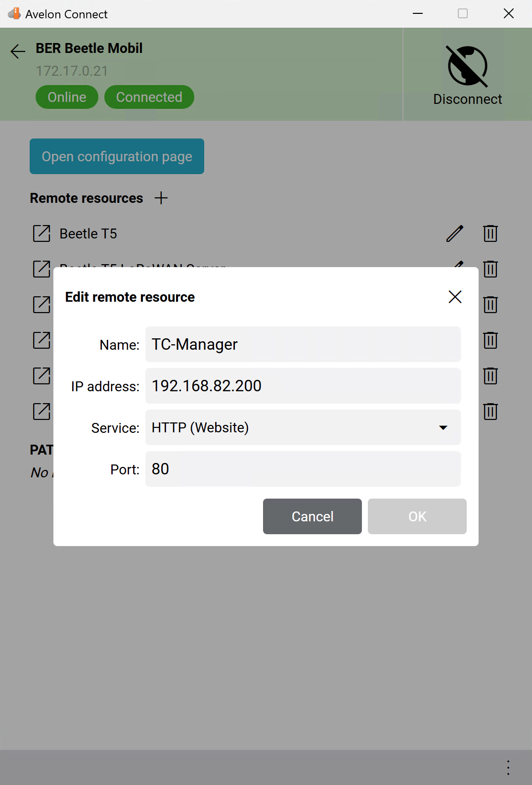Open configuration page button
532x785 pixels.
117,156
